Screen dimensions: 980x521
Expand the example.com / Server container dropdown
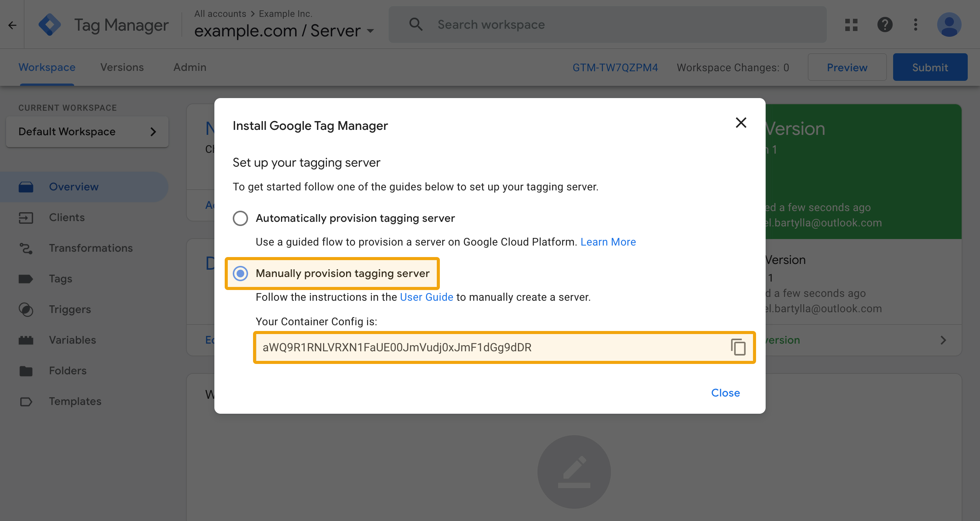click(x=284, y=31)
